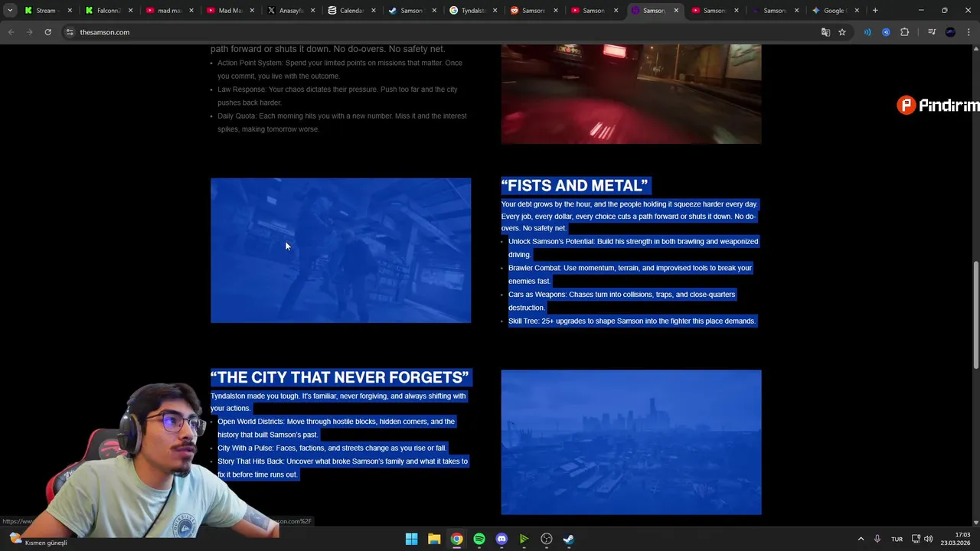Bookmark this page with the star icon

tap(842, 32)
